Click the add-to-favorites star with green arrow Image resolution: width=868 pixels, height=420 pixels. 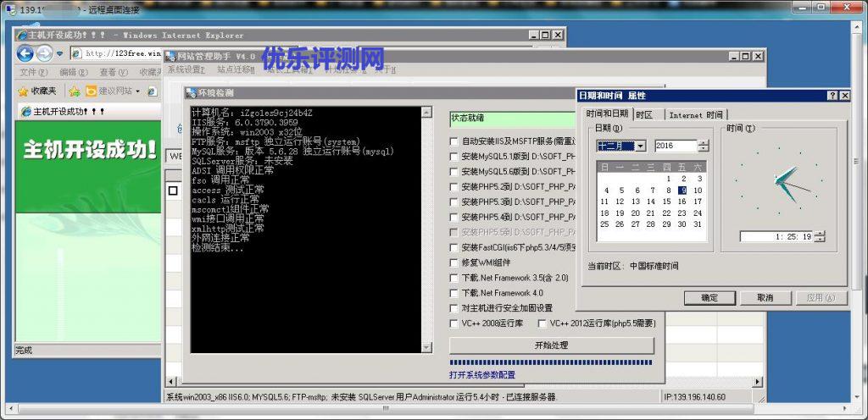pos(75,91)
